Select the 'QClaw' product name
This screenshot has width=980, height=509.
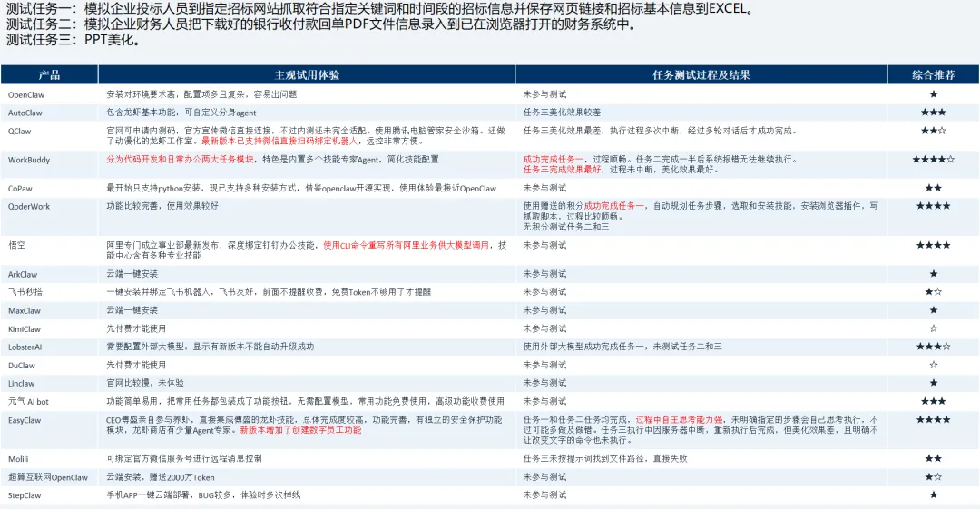pos(19,132)
